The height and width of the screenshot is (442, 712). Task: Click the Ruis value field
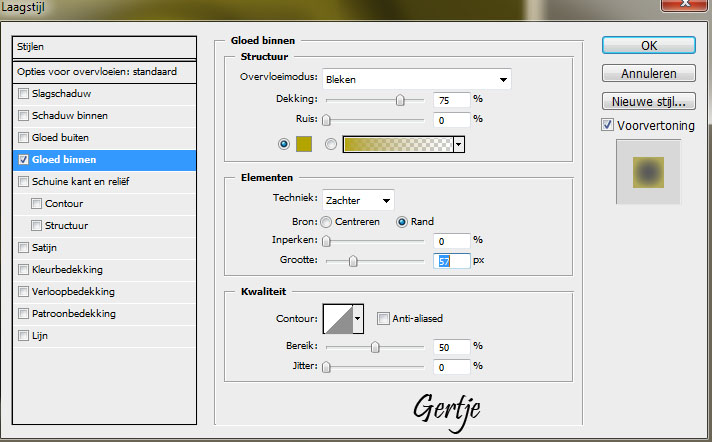click(451, 120)
